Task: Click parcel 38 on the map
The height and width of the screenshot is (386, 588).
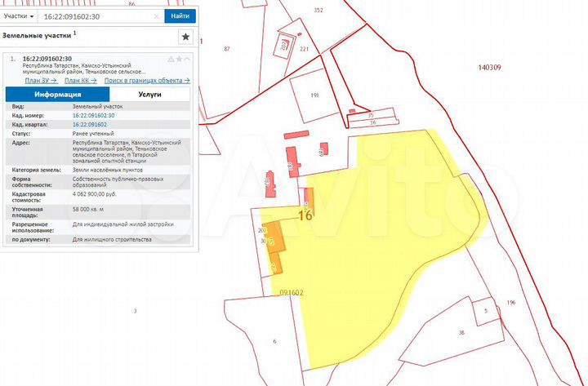Action: tap(461, 332)
